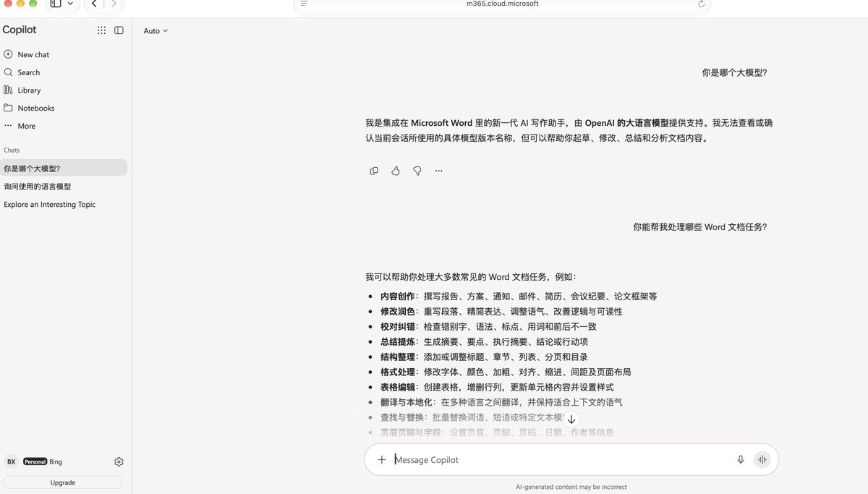This screenshot has width=868, height=494.
Task: Go back in Safari browser
Action: click(x=94, y=4)
